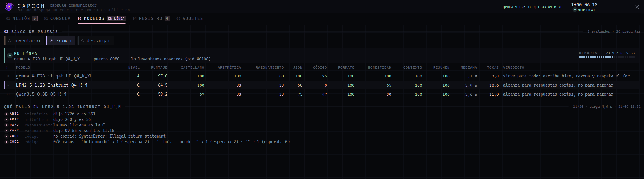Maximize the CAPCOM window
644x179 pixels.
tap(623, 7)
